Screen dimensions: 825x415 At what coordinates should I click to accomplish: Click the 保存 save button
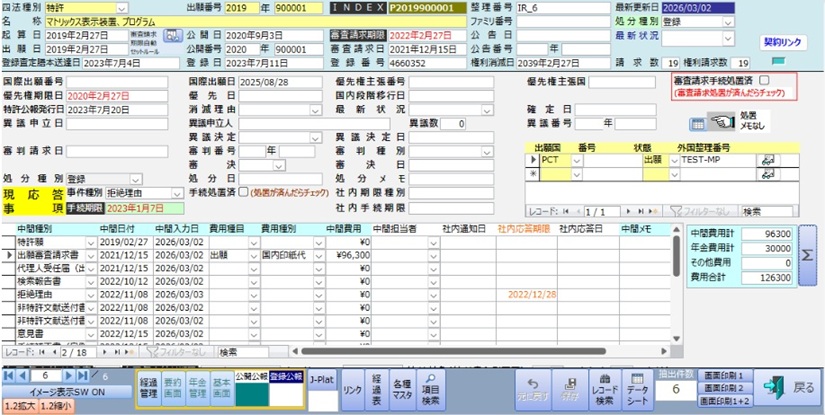click(569, 390)
